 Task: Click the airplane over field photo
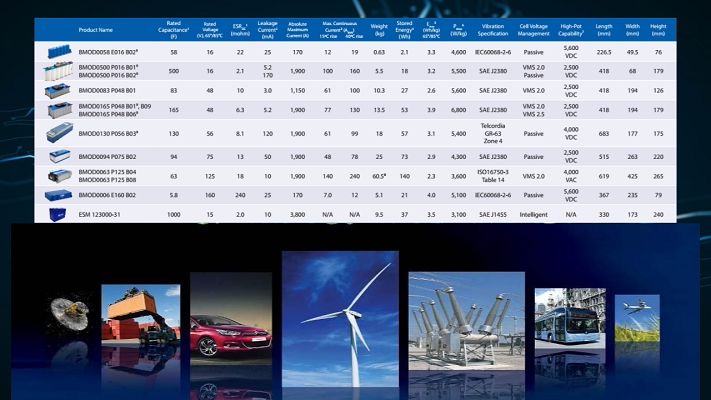click(x=637, y=318)
